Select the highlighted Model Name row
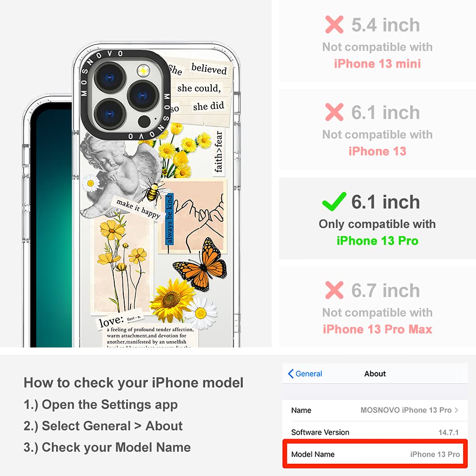The image size is (476, 476). click(375, 454)
